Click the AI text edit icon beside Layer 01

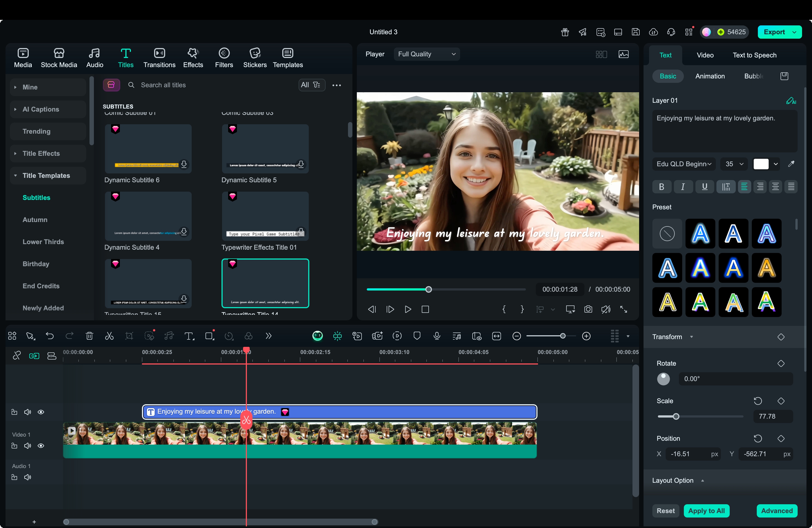(791, 101)
